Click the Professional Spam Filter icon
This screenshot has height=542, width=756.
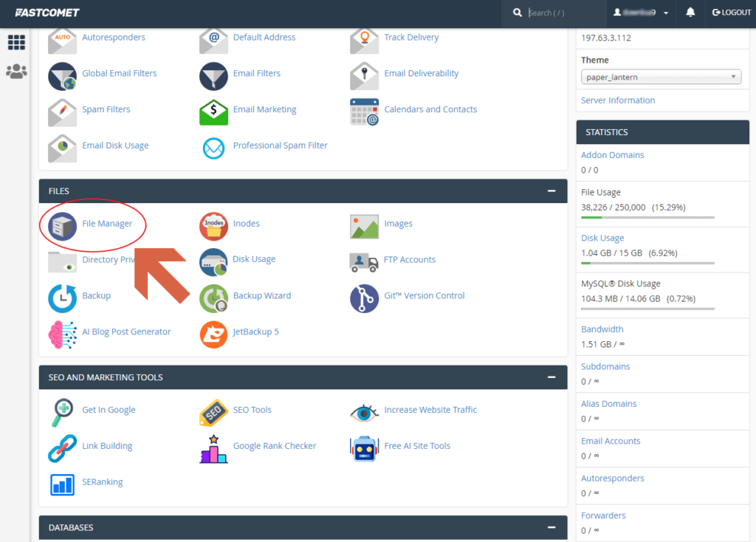[x=213, y=148]
